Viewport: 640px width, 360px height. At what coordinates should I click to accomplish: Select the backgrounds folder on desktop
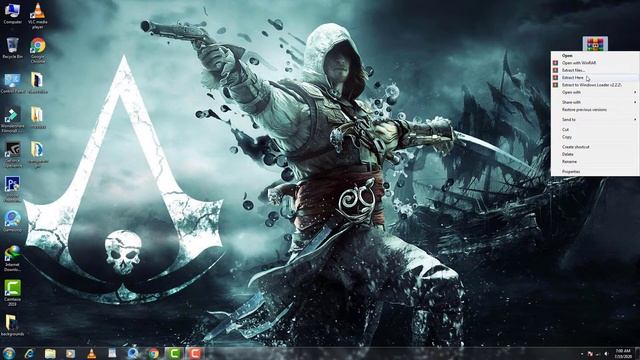click(x=12, y=325)
